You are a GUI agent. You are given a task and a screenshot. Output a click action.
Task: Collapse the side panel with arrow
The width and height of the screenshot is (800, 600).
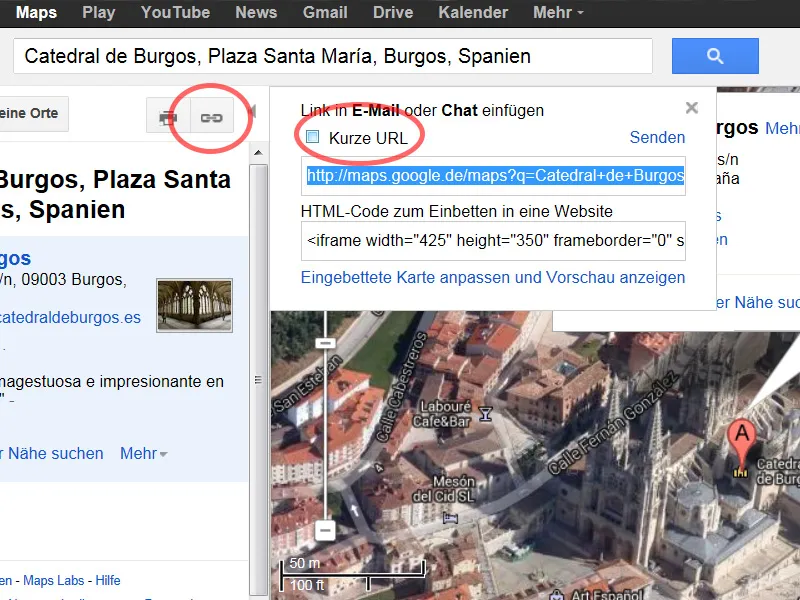pyautogui.click(x=252, y=111)
